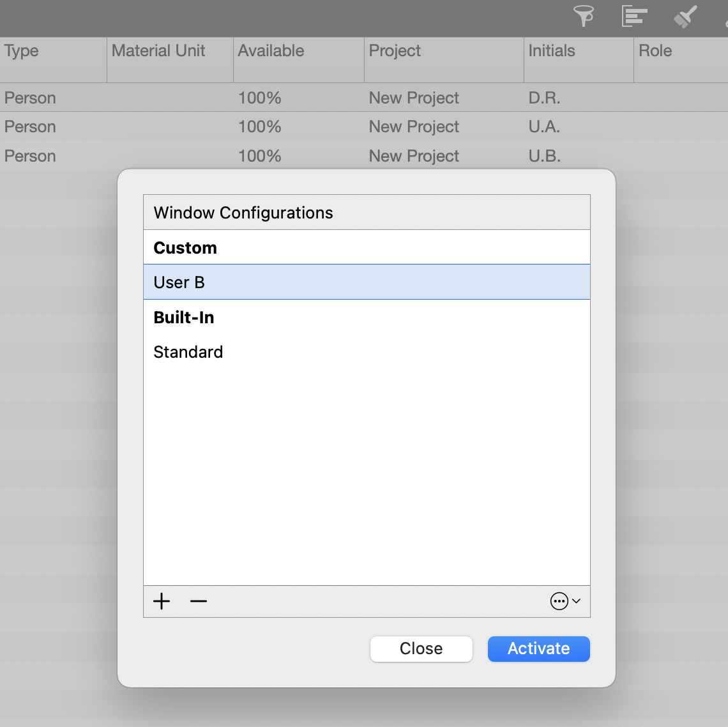
Task: Expand the chevron beside the ellipsis button
Action: [x=575, y=601]
